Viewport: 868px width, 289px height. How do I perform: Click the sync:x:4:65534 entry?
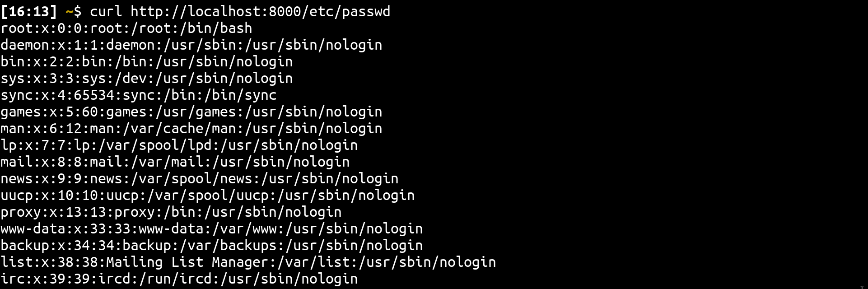point(138,95)
